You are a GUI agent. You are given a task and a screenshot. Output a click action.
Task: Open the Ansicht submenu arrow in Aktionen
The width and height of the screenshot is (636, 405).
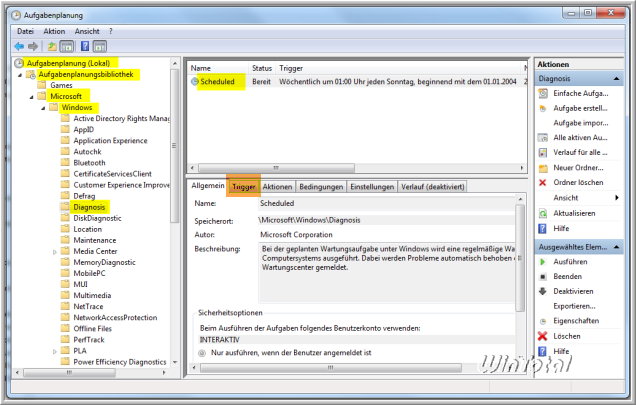617,198
